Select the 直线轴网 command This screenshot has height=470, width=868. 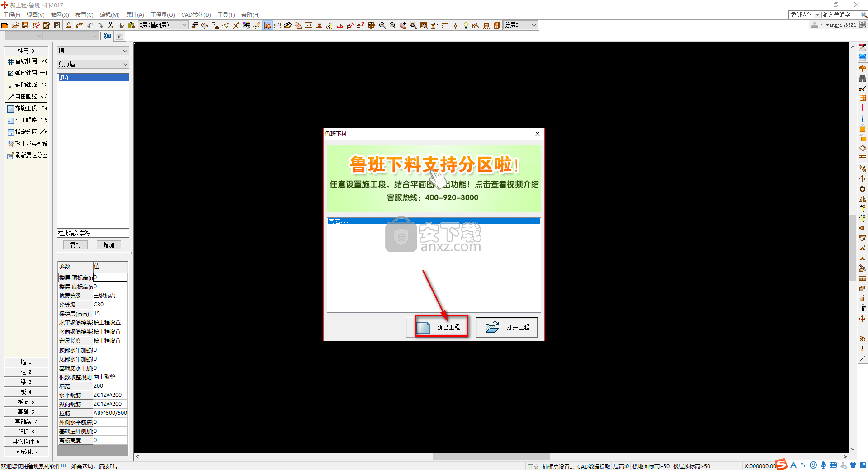(27, 61)
